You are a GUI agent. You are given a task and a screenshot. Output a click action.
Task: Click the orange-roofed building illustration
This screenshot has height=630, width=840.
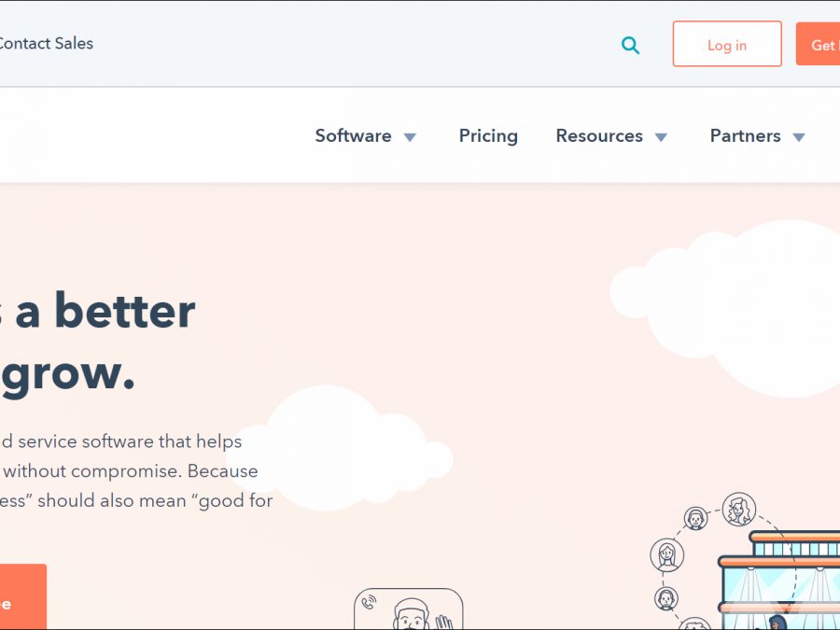[x=780, y=579]
